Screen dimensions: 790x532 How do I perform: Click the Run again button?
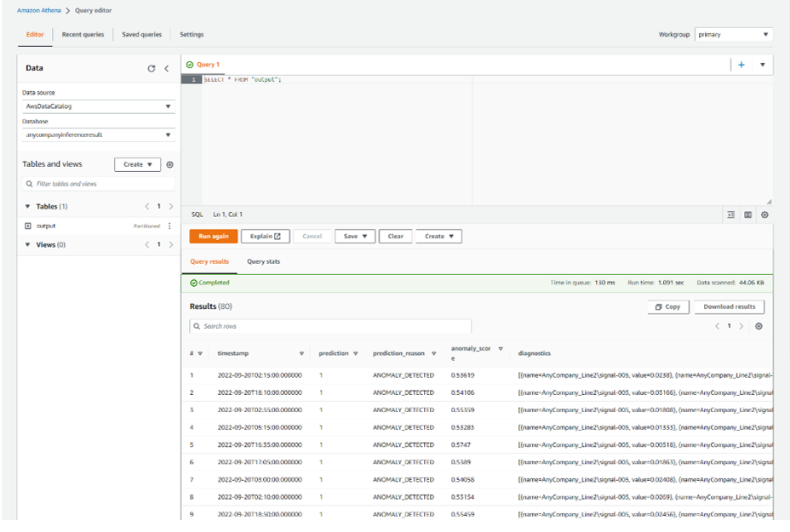tap(213, 237)
